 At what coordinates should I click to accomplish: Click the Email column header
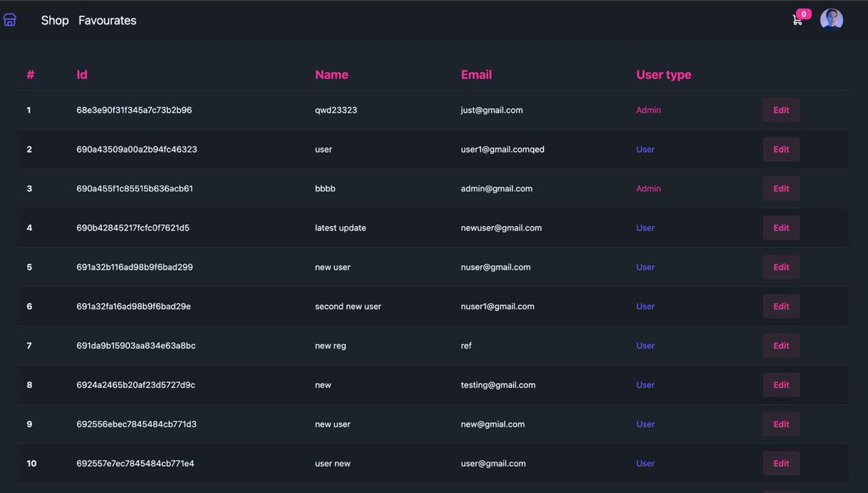[476, 74]
